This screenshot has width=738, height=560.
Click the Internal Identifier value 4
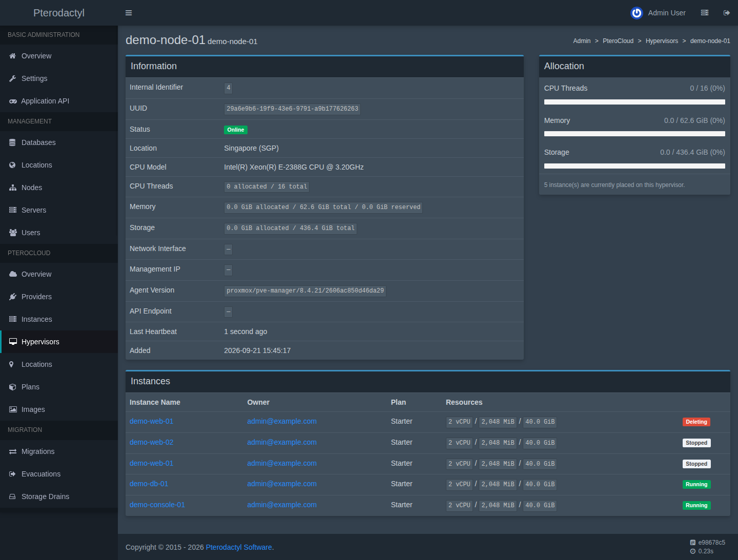tap(229, 88)
